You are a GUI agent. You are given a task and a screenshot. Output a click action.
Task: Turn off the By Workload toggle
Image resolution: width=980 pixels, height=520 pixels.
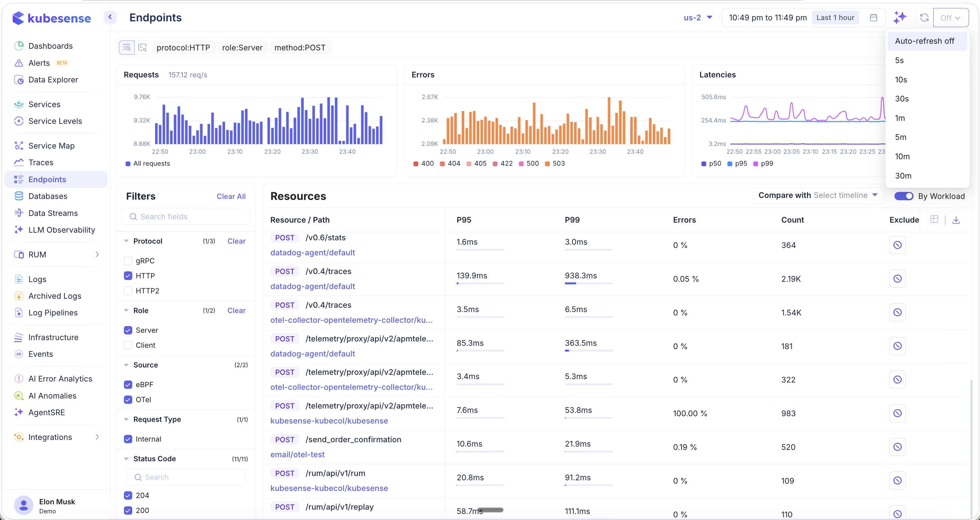[x=904, y=196]
